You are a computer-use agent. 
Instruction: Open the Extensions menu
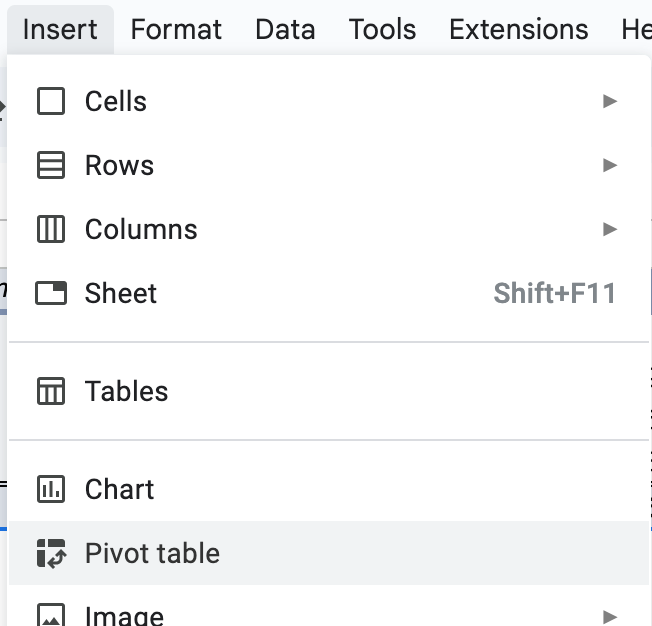(518, 29)
